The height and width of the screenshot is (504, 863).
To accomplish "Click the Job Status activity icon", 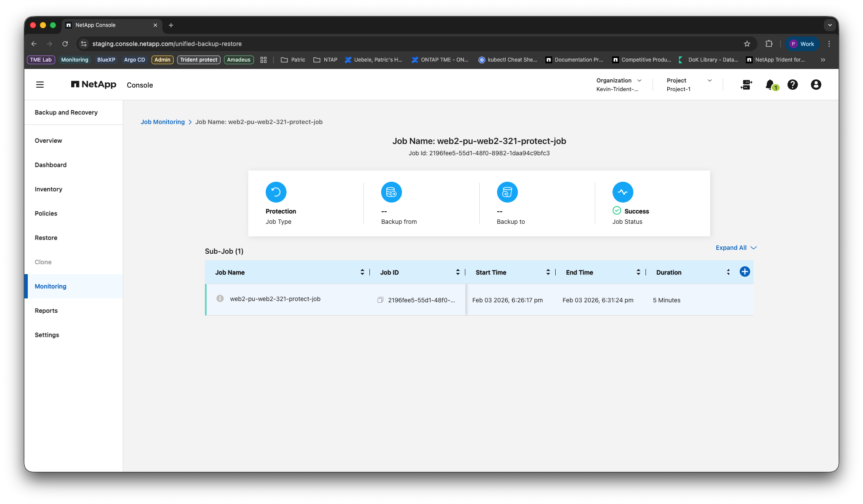I will click(623, 192).
